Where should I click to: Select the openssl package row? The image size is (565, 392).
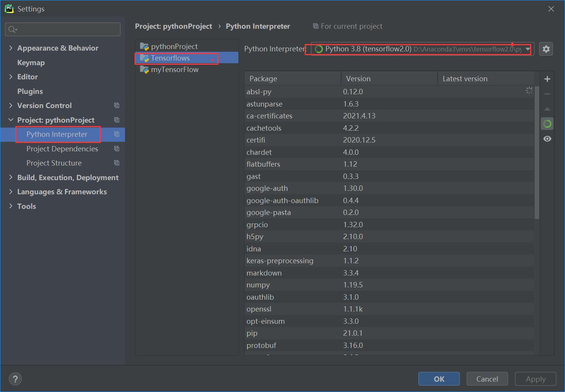pyautogui.click(x=389, y=309)
